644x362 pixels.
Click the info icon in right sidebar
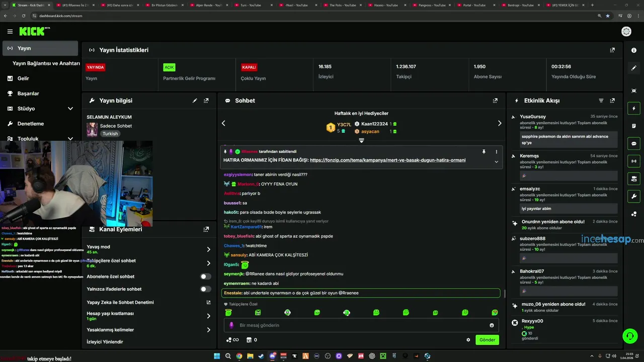tap(634, 50)
